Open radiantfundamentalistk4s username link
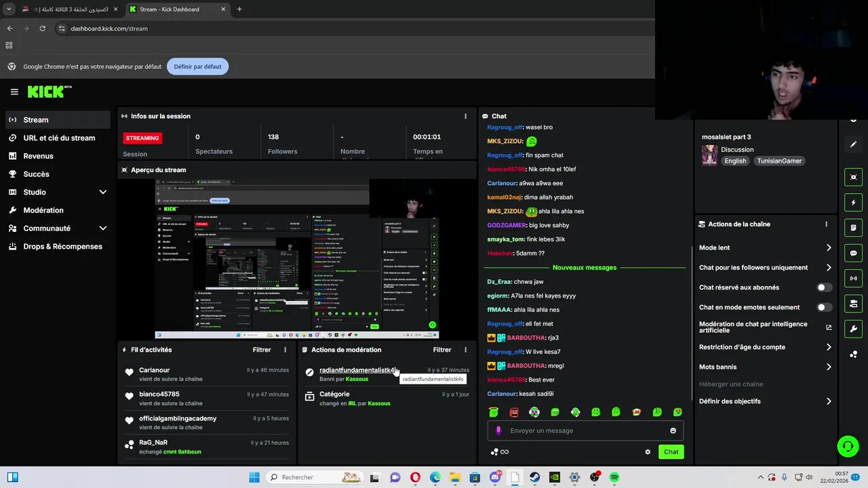 357,370
